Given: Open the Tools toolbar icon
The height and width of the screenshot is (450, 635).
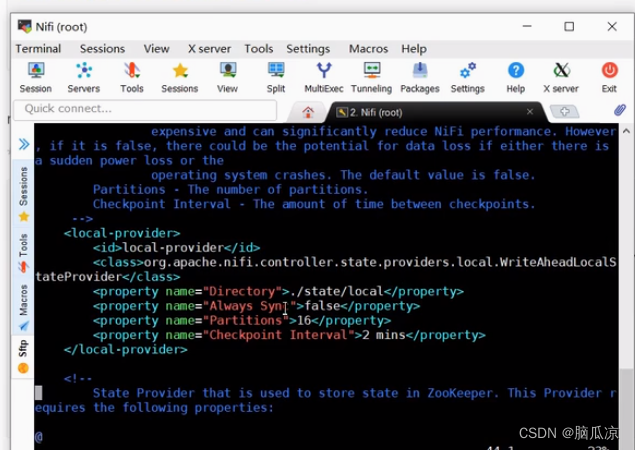Looking at the screenshot, I should tap(132, 77).
